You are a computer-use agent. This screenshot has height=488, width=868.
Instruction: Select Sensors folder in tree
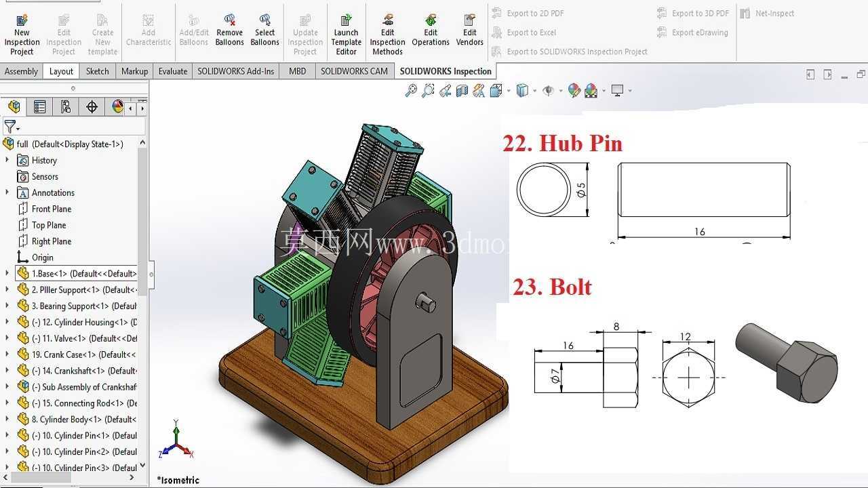(38, 176)
